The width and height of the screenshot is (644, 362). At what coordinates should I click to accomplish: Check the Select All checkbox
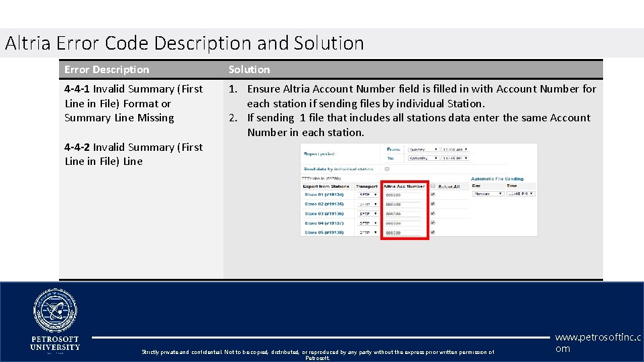pos(433,186)
